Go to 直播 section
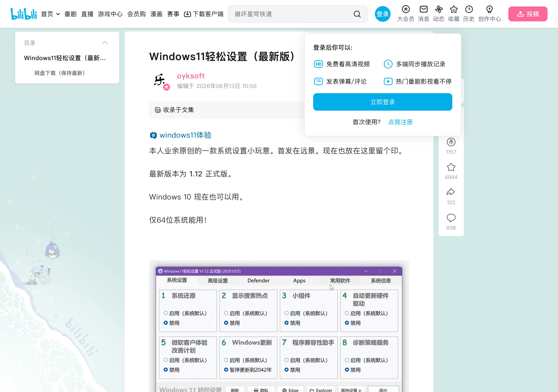The height and width of the screenshot is (392, 558). click(87, 14)
